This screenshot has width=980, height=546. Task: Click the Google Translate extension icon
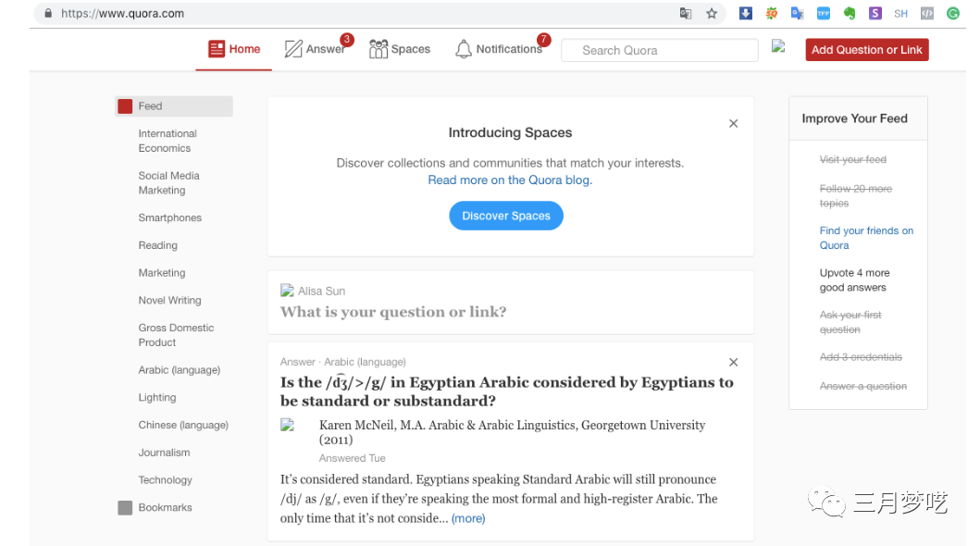(x=797, y=14)
